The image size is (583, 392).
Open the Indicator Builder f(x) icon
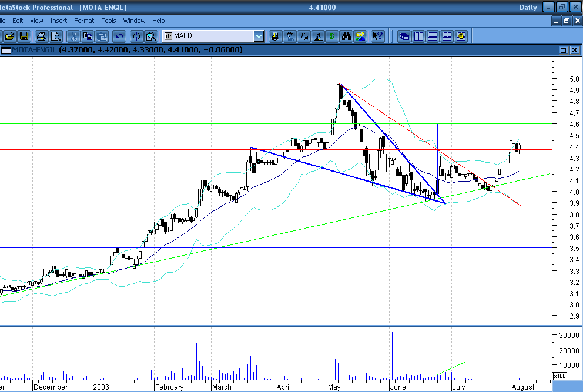coord(304,36)
